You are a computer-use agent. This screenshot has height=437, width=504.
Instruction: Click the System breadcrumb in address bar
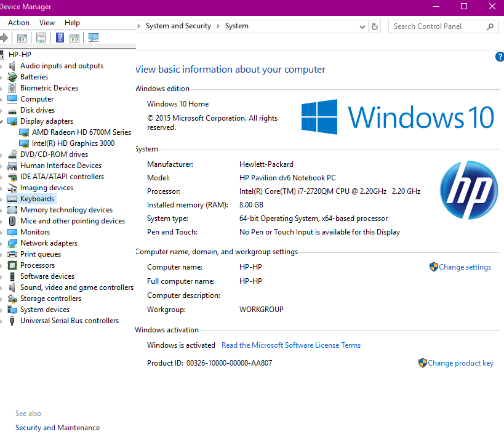[236, 26]
